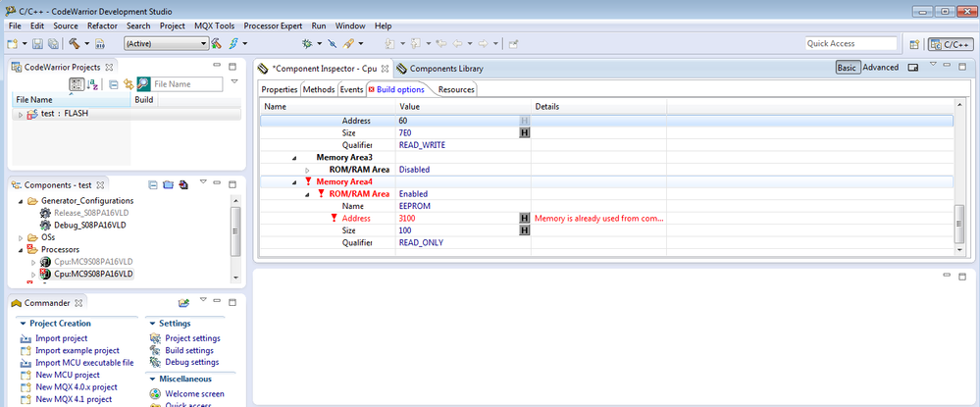Click the Commander panel customize icon
Screen dimensions: 980x407
[x=183, y=303]
